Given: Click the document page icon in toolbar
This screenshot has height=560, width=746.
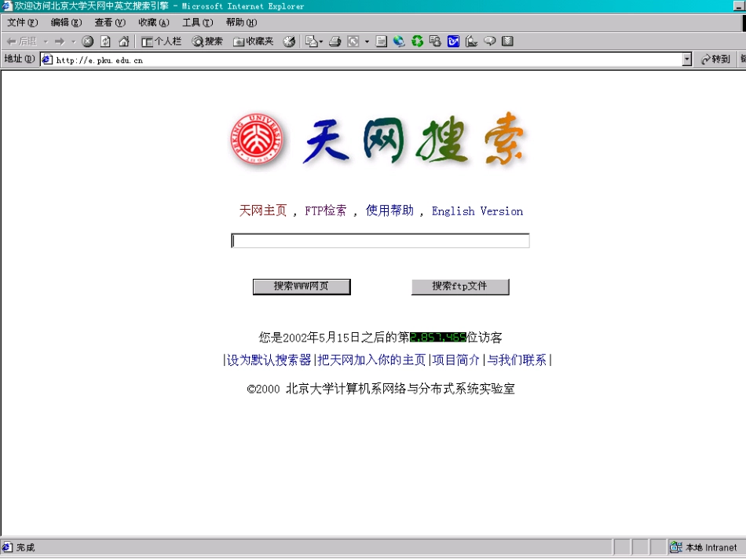Looking at the screenshot, I should coord(381,42).
